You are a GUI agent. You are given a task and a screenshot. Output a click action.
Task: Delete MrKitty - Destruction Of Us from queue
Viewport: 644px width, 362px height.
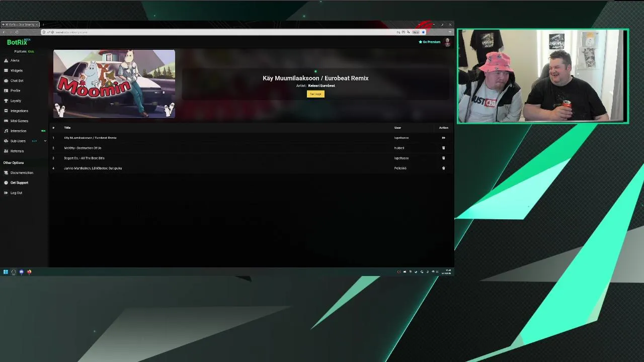443,148
